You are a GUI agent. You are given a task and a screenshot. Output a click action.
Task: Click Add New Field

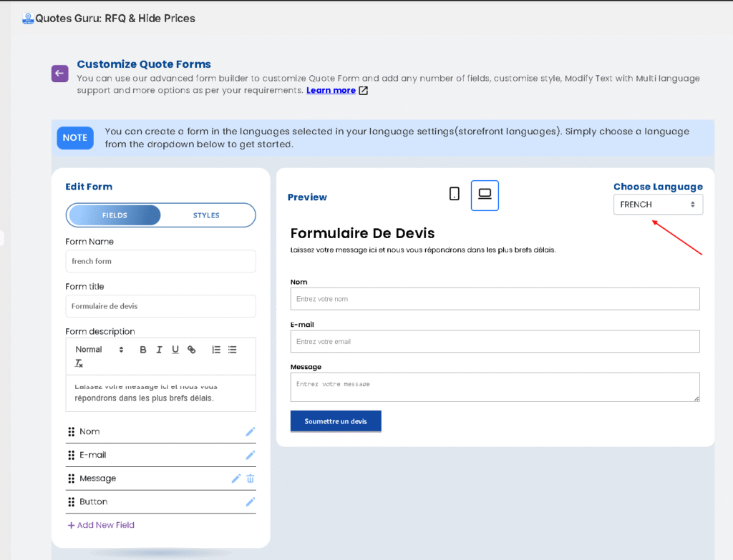click(x=101, y=525)
